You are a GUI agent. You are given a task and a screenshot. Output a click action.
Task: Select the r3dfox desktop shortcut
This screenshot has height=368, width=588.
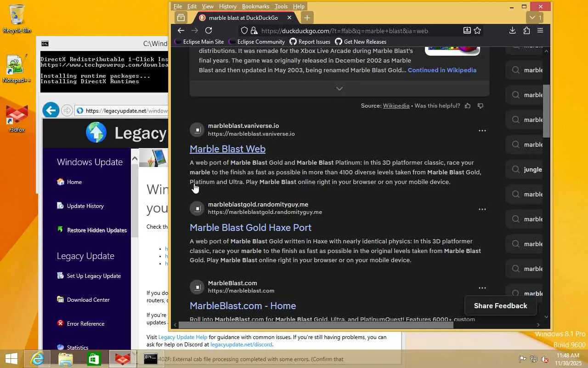[17, 119]
